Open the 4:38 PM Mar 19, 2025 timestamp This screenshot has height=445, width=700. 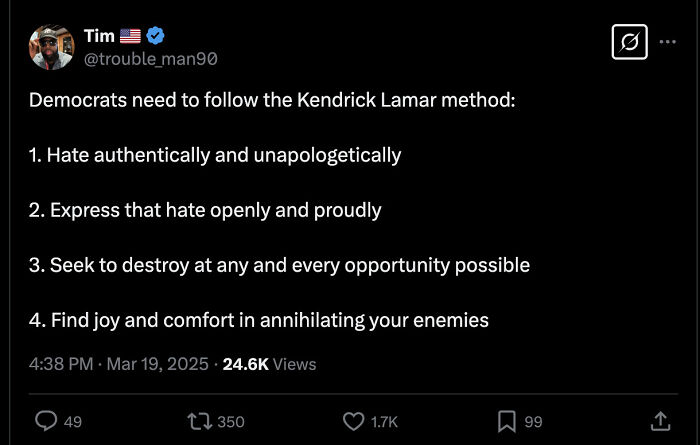tap(119, 364)
